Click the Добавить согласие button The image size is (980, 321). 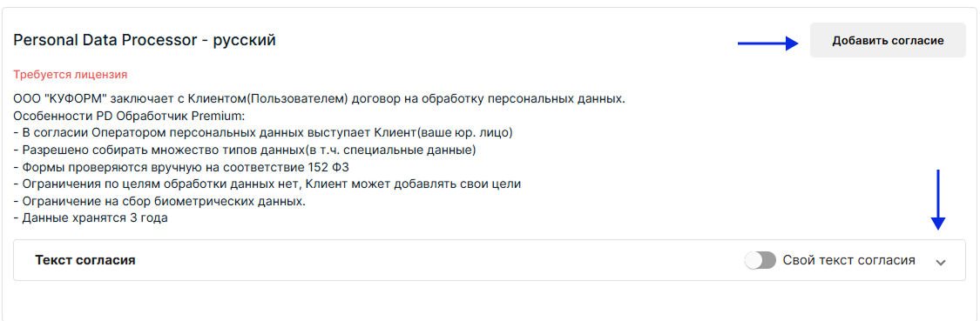click(x=888, y=41)
